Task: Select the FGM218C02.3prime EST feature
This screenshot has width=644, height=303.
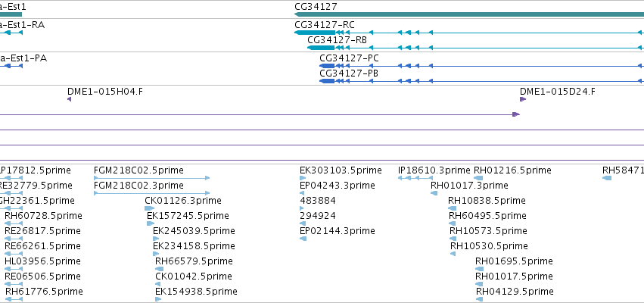Action: click(x=152, y=193)
